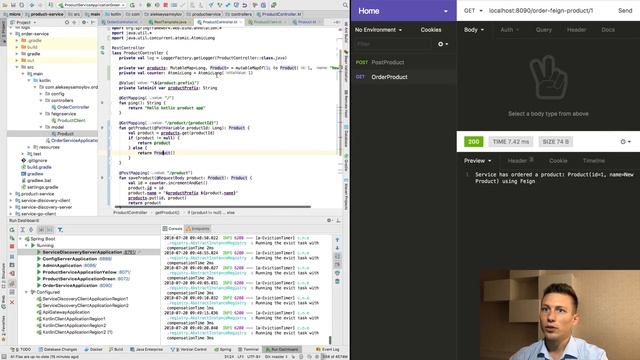The height and width of the screenshot is (360, 640).
Task: Send the request in Insomnia
Action: click(625, 11)
